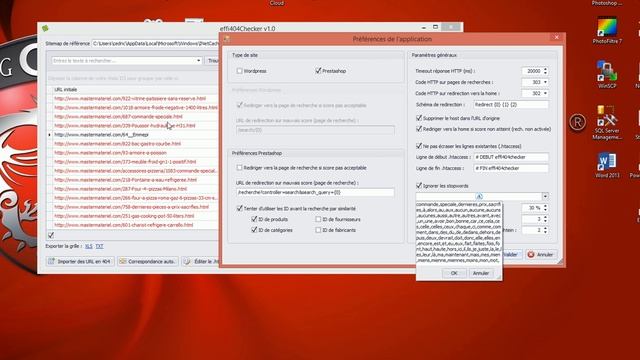Open SQL Server Management shortcut
This screenshot has width=640, height=360.
coord(607,122)
